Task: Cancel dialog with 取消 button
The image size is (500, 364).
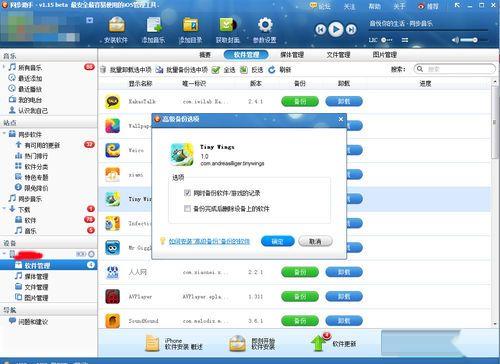Action: (x=315, y=241)
